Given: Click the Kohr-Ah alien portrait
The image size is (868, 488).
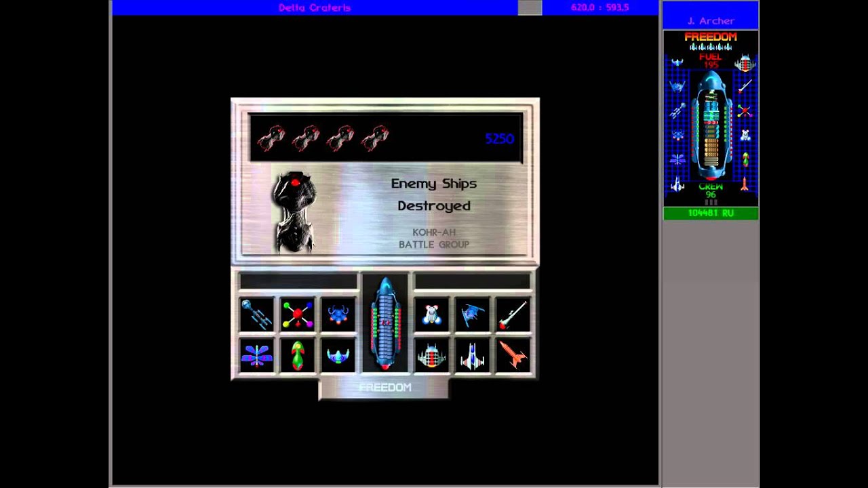Looking at the screenshot, I should click(x=294, y=211).
